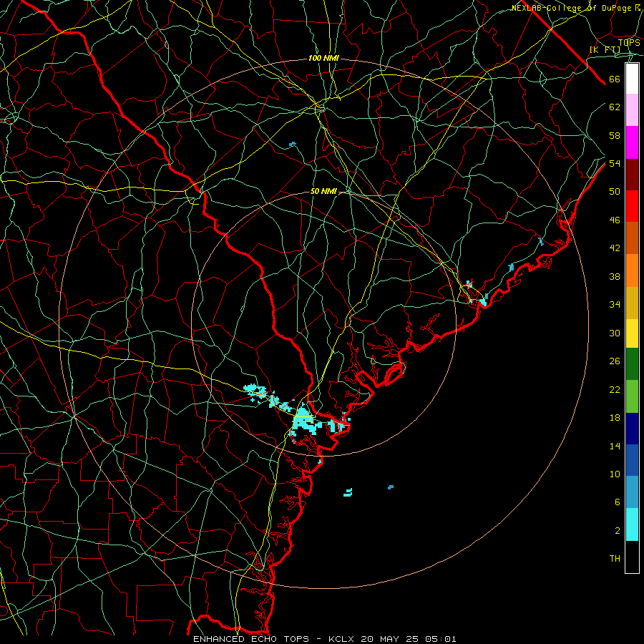
Task: Click the "58" legend value
Action: [x=615, y=135]
